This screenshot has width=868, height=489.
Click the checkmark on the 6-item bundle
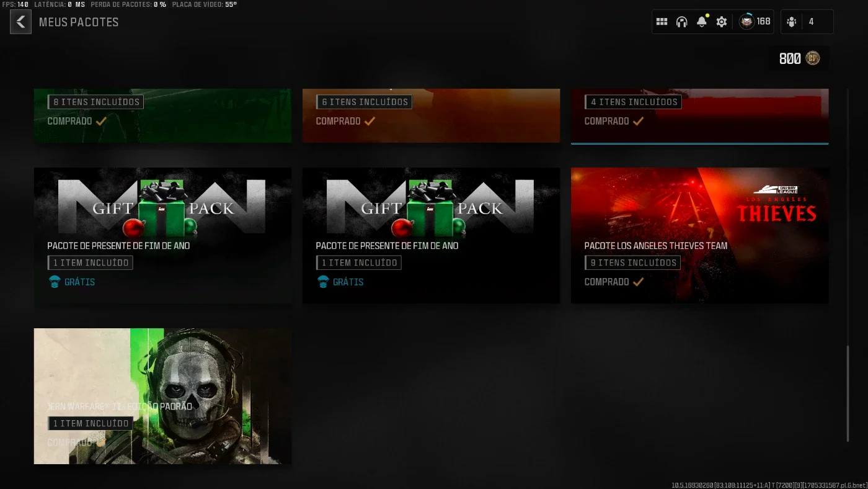point(370,121)
